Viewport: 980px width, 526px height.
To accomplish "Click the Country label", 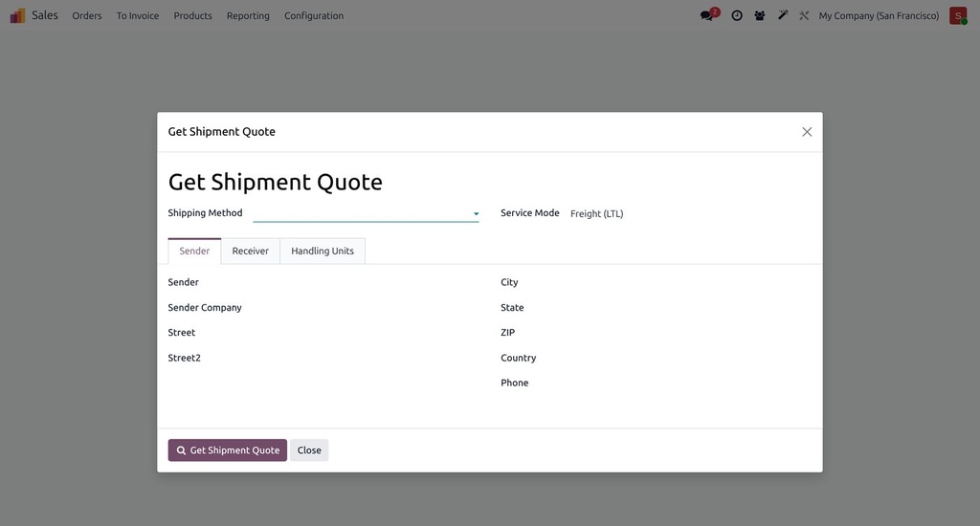I will pyautogui.click(x=518, y=358).
